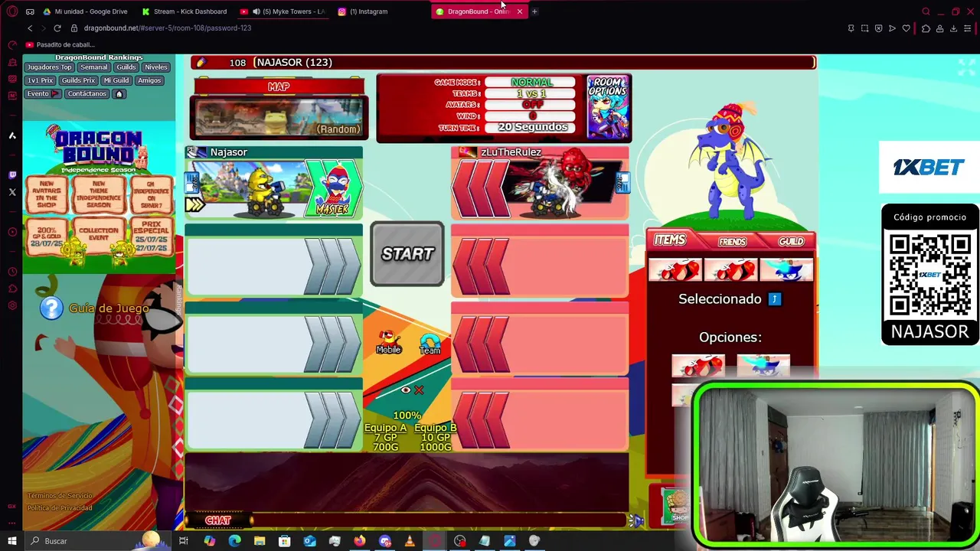Open File Explorer from taskbar
This screenshot has height=551, width=980.
point(260,541)
